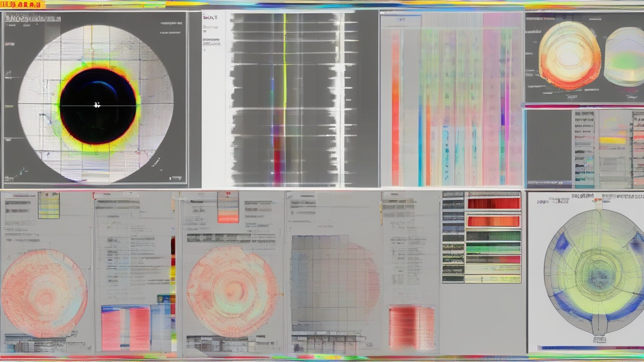This screenshot has width=644, height=362.
Task: Select the red striped block below the square grid
Action: tap(411, 327)
